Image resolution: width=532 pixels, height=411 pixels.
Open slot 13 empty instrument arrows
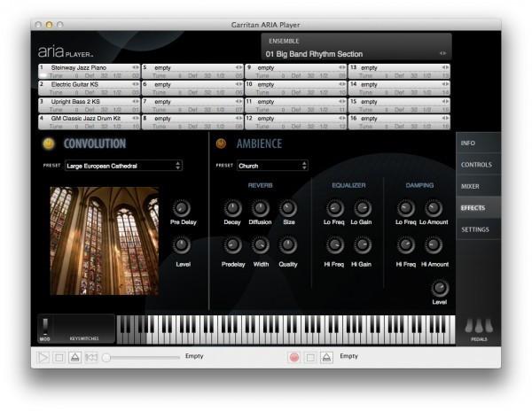445,67
